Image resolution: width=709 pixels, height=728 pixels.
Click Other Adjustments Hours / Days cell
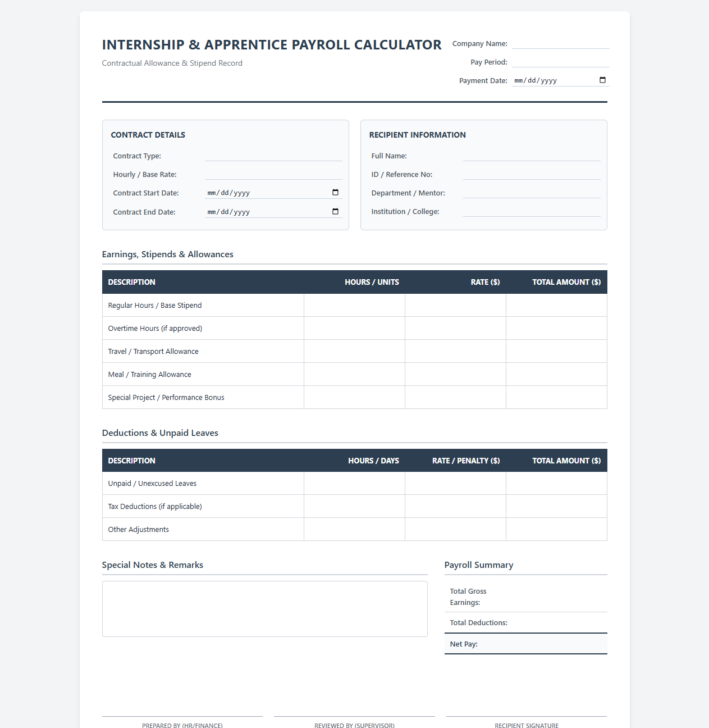(354, 529)
